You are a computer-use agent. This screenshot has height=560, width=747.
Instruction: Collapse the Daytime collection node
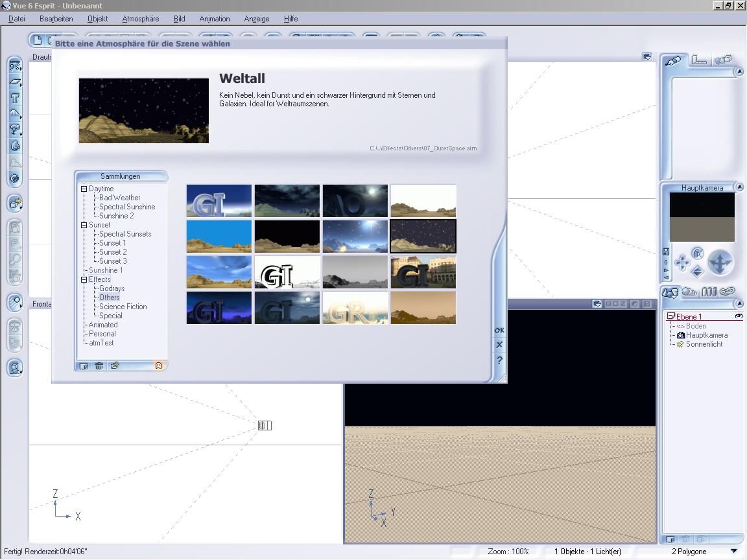click(84, 189)
